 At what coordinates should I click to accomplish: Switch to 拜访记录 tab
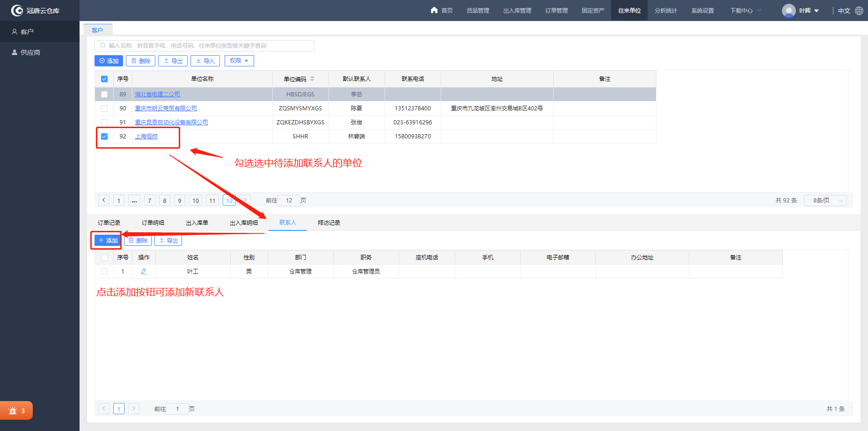pos(329,223)
